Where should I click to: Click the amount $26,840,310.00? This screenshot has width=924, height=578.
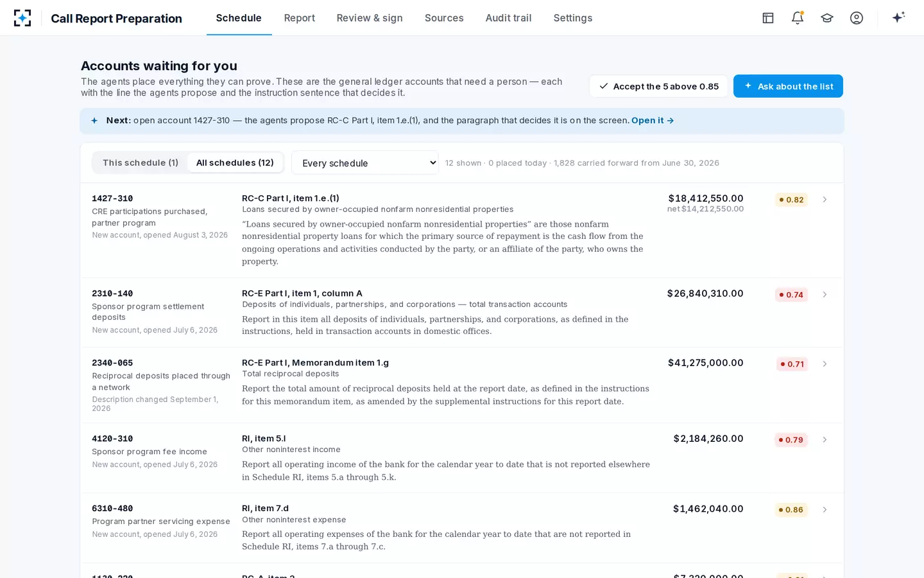[705, 293]
